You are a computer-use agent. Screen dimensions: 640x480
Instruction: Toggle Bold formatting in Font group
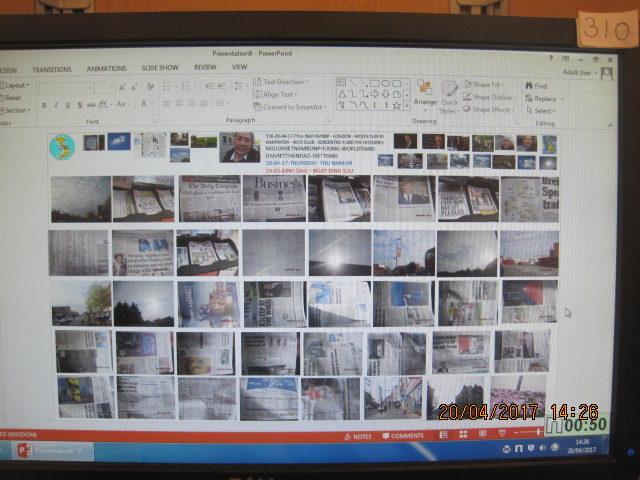(44, 105)
